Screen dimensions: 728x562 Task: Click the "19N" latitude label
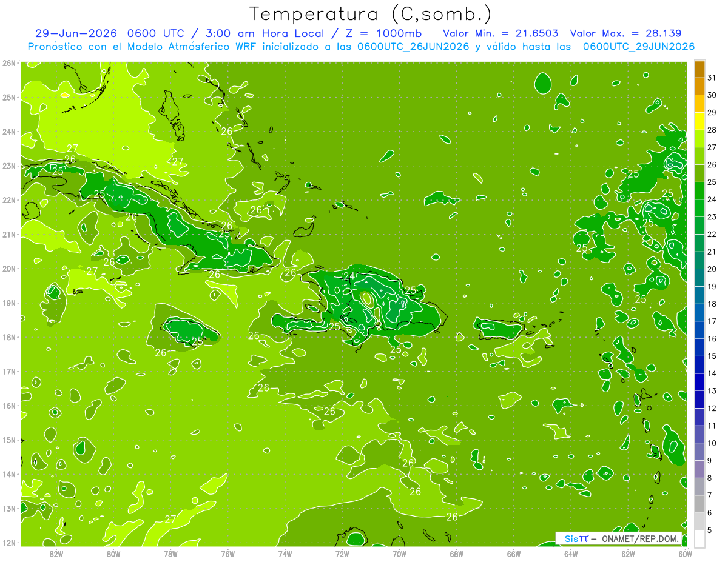[x=9, y=303]
